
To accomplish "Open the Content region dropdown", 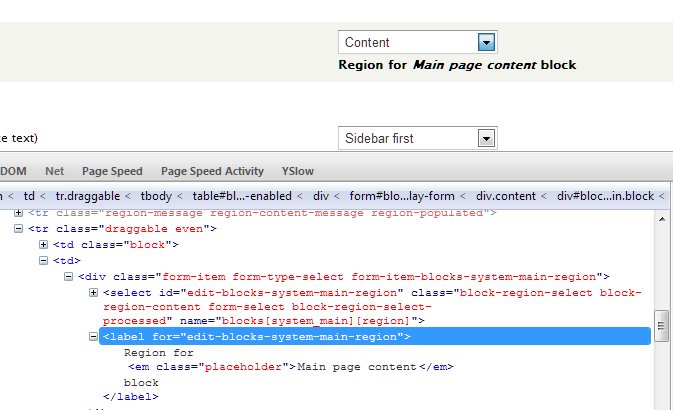I will [418, 42].
